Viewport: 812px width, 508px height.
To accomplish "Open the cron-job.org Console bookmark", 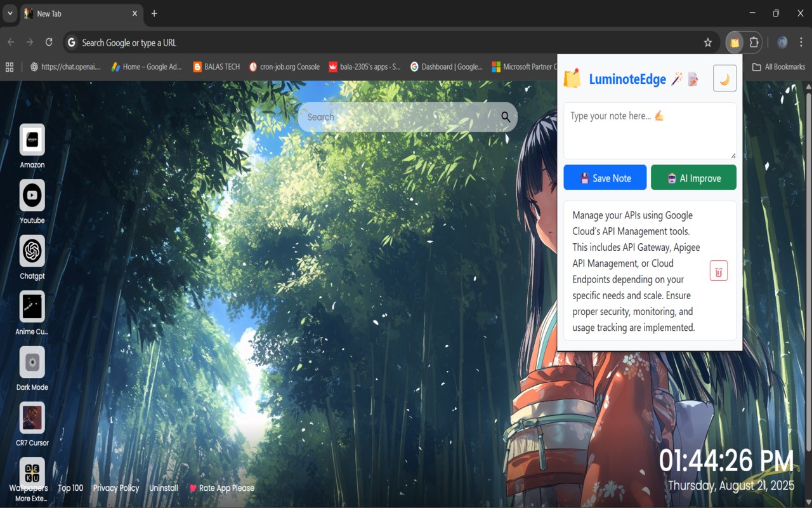I will coord(284,67).
